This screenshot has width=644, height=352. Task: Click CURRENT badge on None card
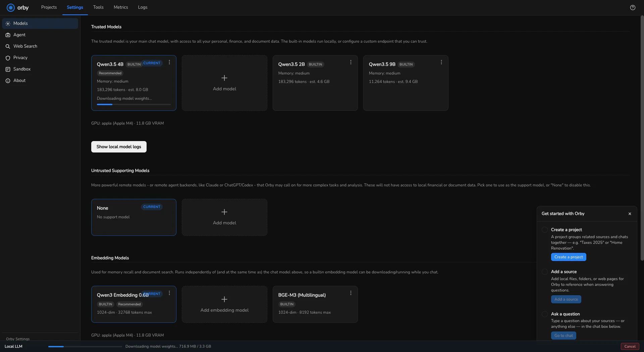(x=152, y=207)
